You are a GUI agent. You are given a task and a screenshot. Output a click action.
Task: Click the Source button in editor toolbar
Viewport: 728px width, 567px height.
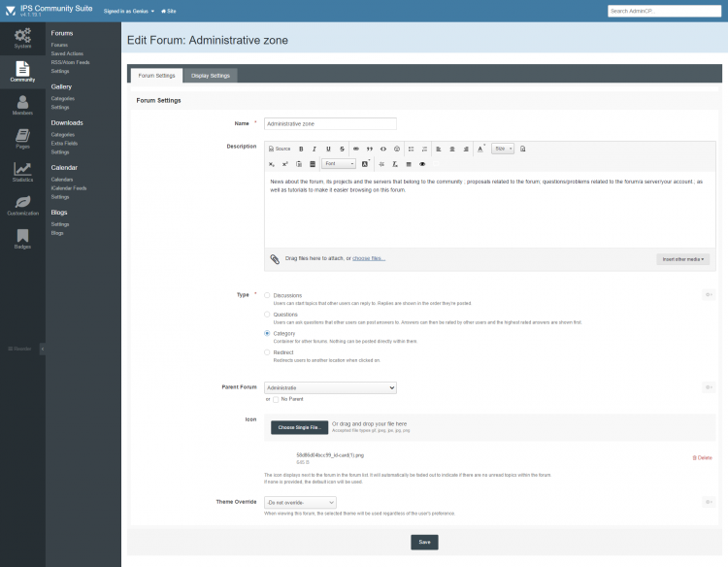279,149
